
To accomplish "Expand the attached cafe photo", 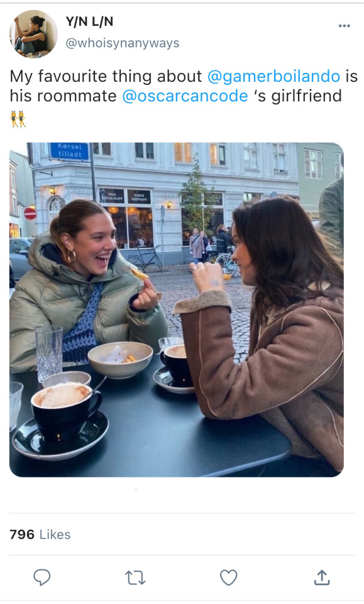I will pos(176,310).
